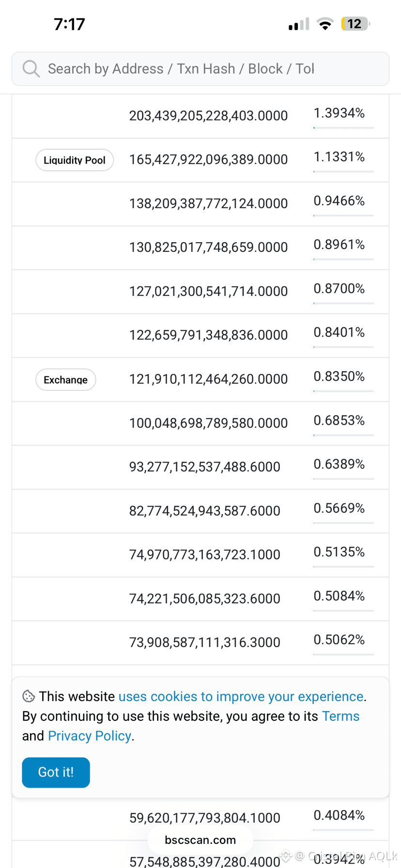The width and height of the screenshot is (401, 868).
Task: Select the 73,908,587,111,316.3000 quantity row
Action: pyautogui.click(x=200, y=643)
